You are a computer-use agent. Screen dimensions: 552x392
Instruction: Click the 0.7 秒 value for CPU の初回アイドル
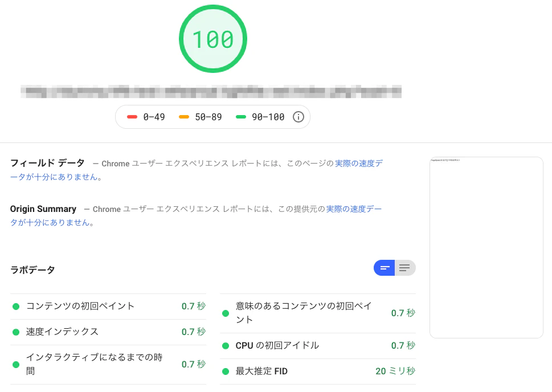pyautogui.click(x=403, y=345)
